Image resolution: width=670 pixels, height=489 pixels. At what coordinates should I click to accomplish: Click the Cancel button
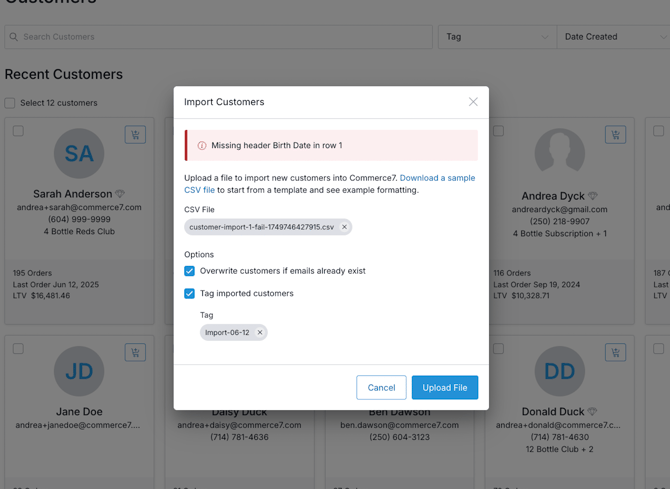point(381,388)
